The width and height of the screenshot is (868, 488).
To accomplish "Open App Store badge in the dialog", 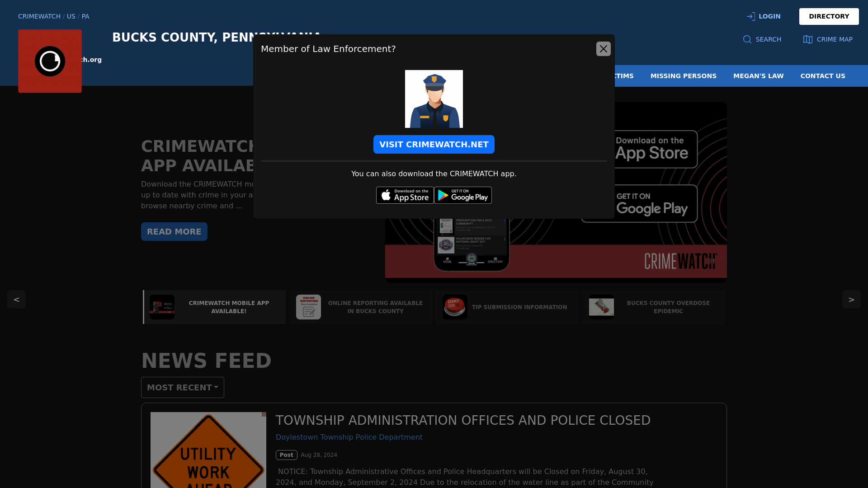I will coord(405,195).
